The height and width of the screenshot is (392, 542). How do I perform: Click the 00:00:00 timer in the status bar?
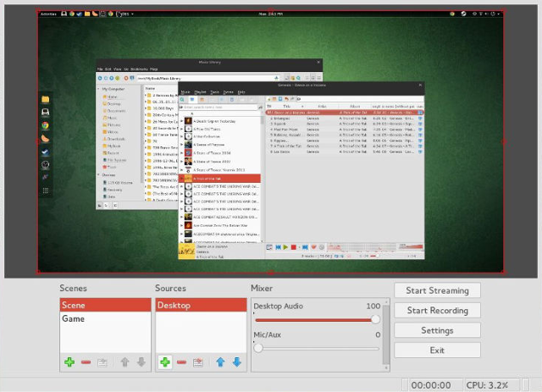(x=431, y=385)
